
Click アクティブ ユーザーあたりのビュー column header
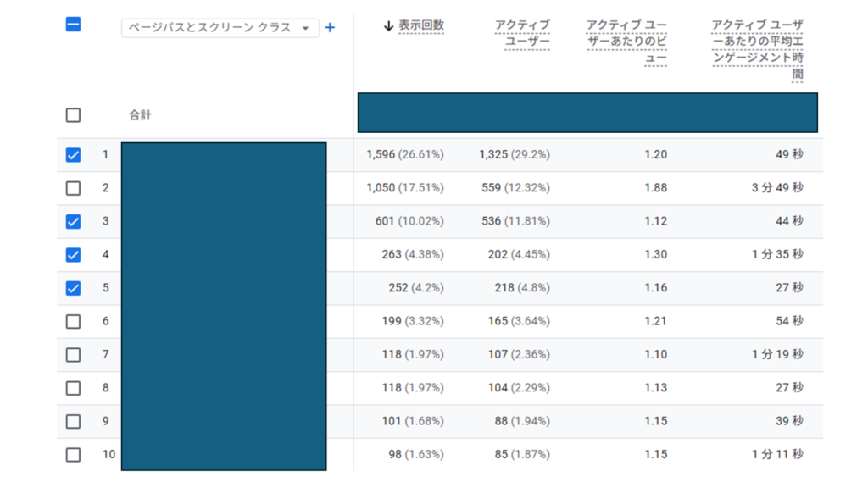click(x=626, y=42)
